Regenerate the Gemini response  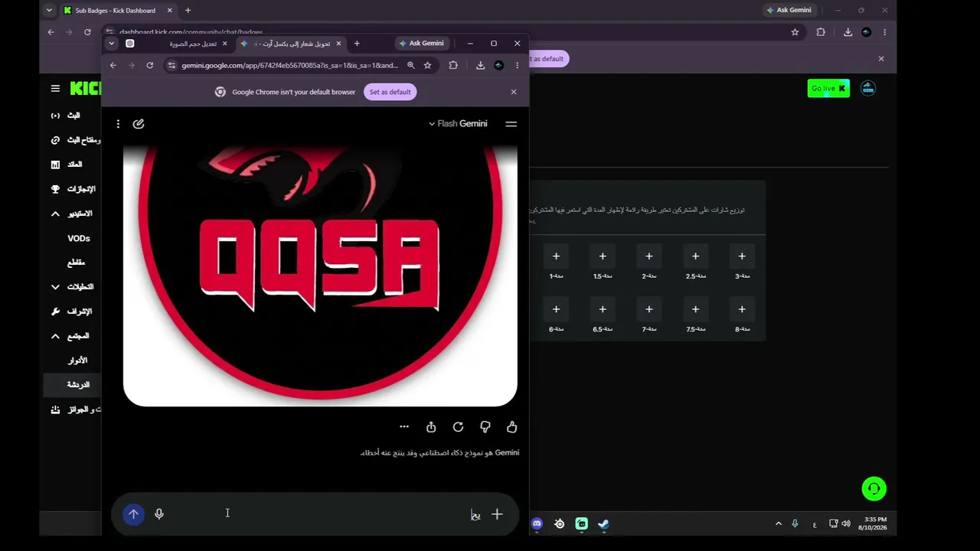[x=458, y=427]
